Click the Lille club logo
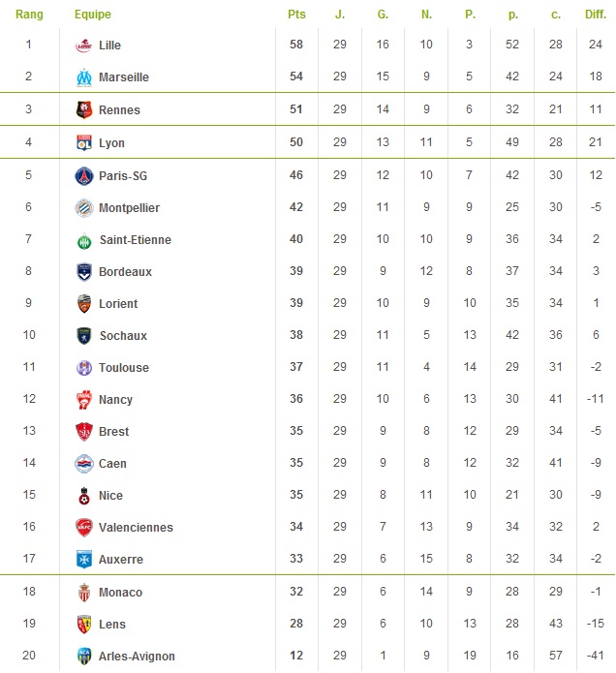Viewport: 616px width, 673px height. point(84,46)
